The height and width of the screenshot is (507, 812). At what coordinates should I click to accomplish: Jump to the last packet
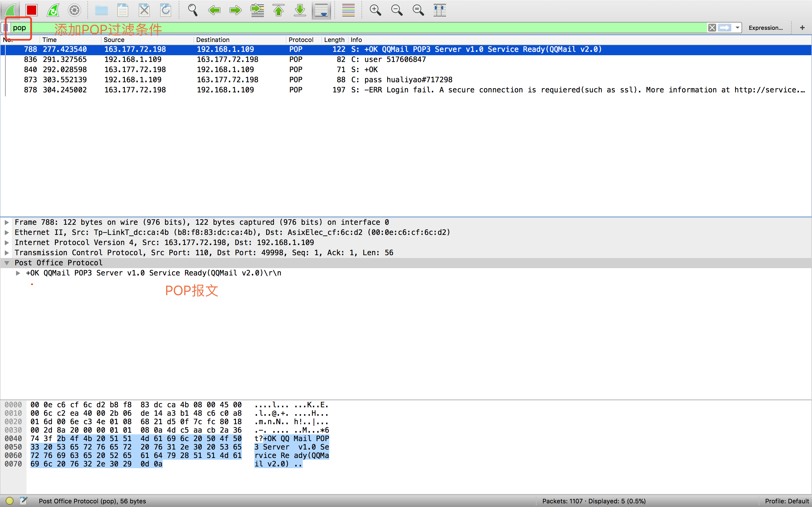click(x=300, y=10)
